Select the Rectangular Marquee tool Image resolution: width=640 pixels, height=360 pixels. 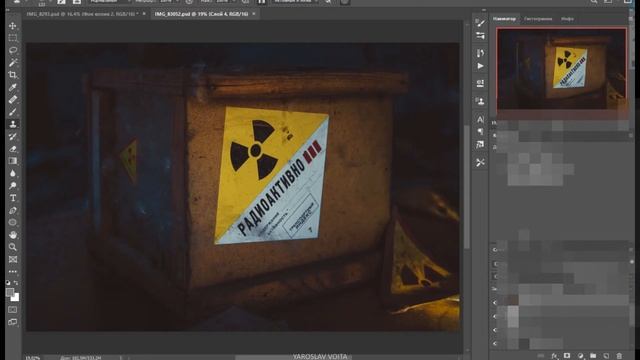point(13,38)
